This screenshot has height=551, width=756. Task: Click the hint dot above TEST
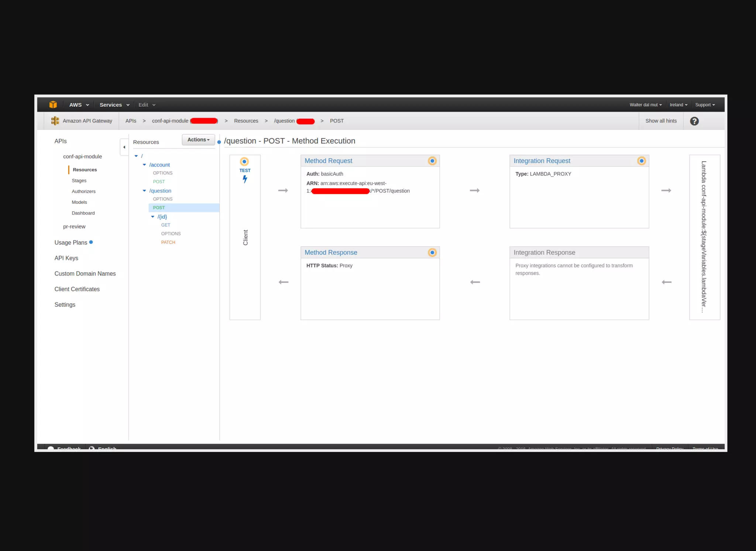[x=244, y=162]
